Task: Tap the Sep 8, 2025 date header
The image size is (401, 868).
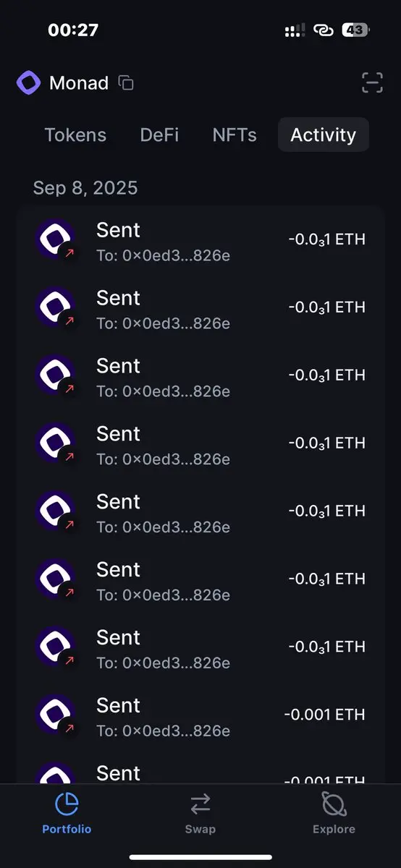Action: [x=85, y=189]
